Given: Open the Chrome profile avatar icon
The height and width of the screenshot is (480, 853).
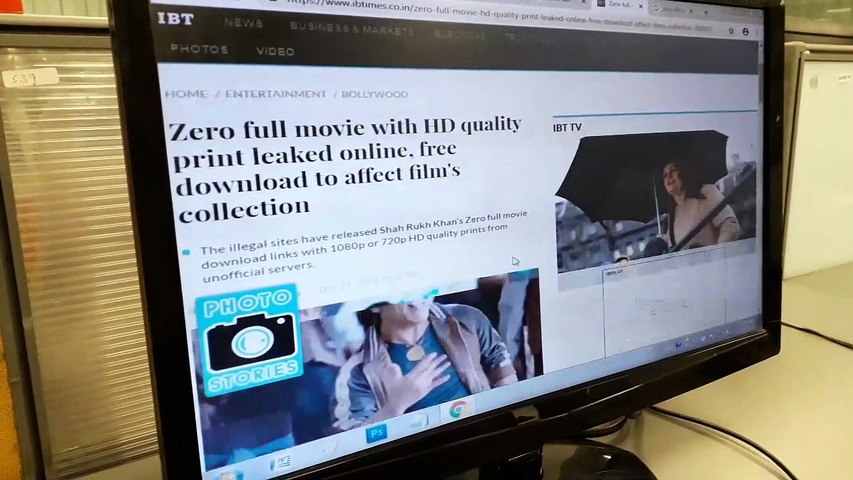Looking at the screenshot, I should [745, 32].
